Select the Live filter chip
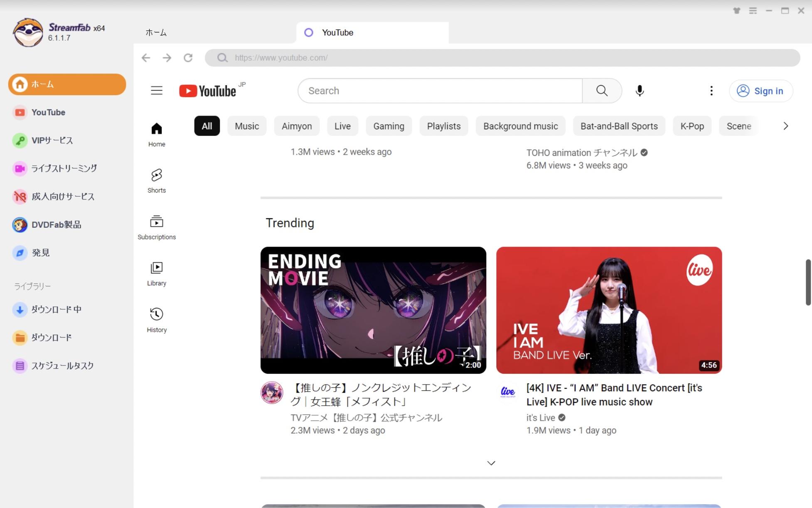The height and width of the screenshot is (508, 812). pyautogui.click(x=342, y=126)
